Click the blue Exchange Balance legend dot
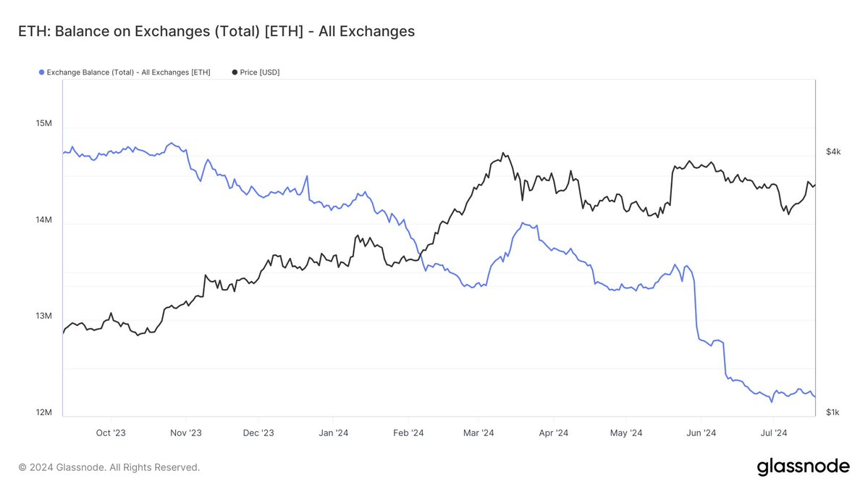This screenshot has height=489, width=868. (x=41, y=72)
